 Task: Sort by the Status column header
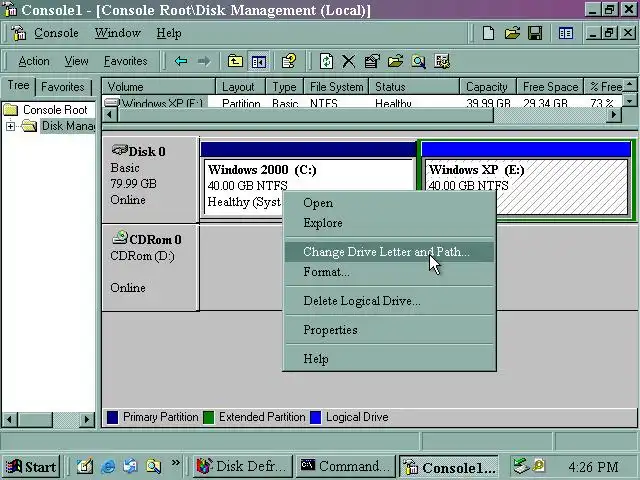(414, 87)
